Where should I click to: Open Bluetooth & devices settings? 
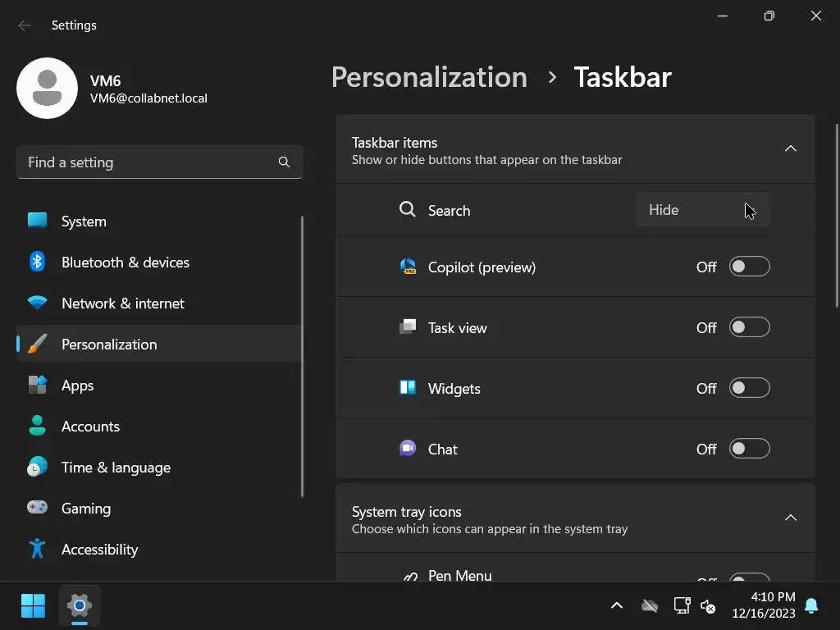coord(126,262)
